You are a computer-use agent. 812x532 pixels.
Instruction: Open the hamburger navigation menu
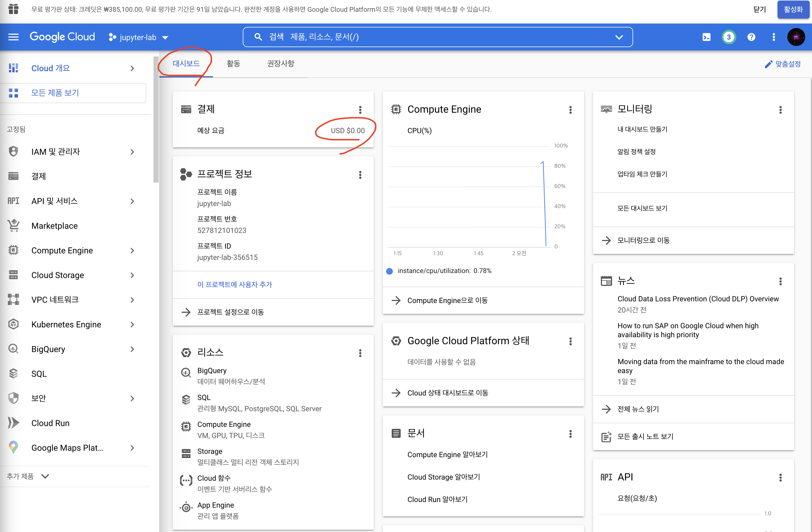(x=13, y=37)
